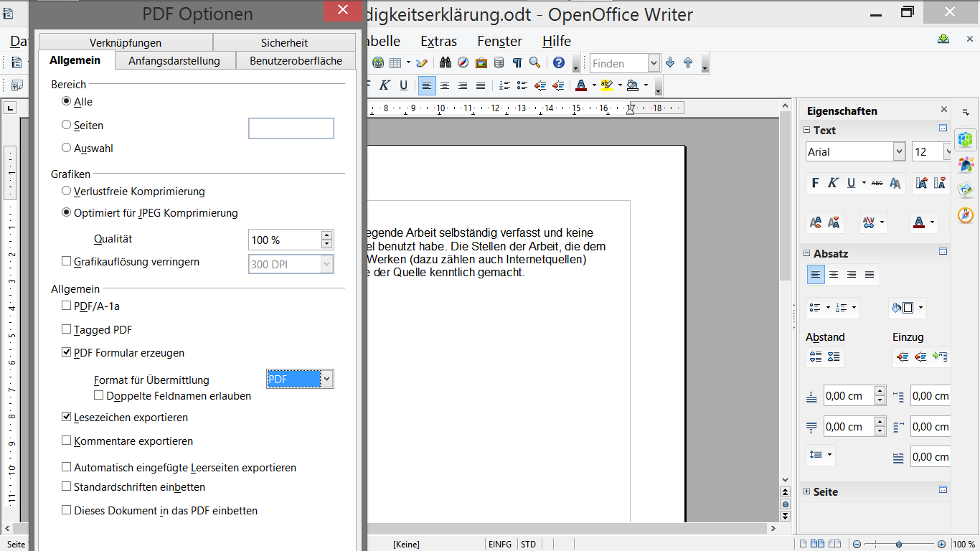Select the Seiten radio button
Viewport: 980px width, 551px height.
(x=67, y=125)
